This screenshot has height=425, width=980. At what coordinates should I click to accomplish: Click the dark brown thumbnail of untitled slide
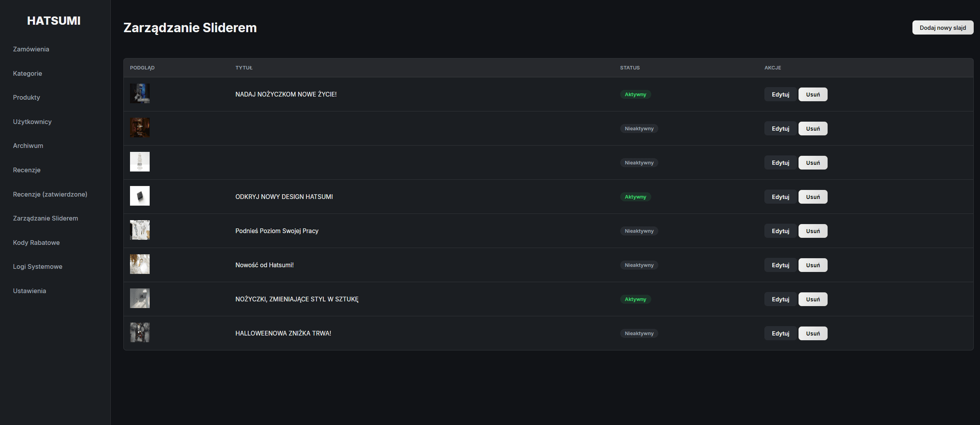(x=140, y=128)
